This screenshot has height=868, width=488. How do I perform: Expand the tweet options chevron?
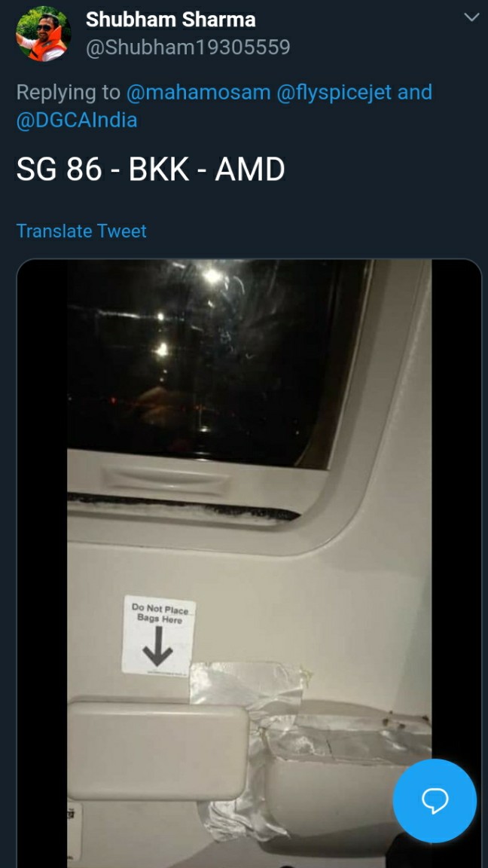pyautogui.click(x=471, y=17)
